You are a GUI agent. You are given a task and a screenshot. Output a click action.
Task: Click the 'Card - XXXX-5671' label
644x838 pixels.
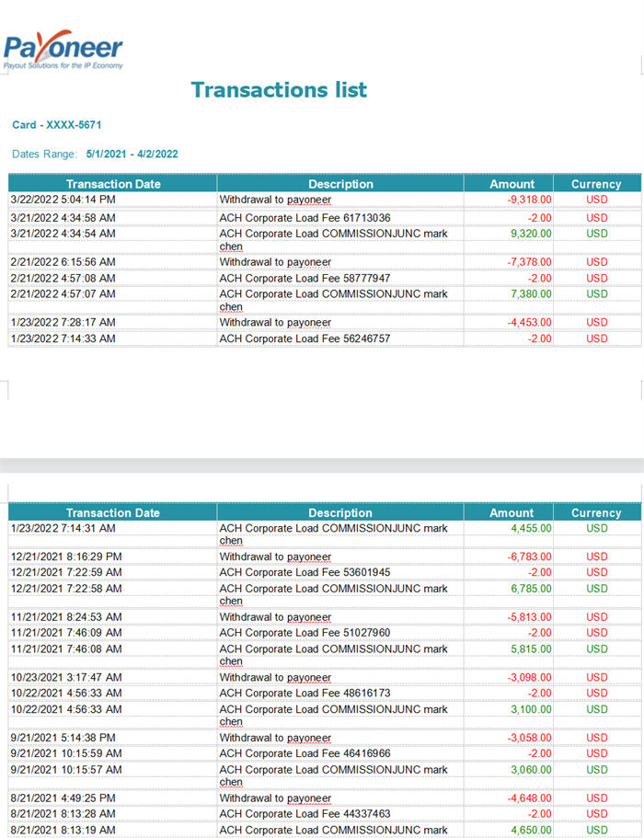point(57,124)
